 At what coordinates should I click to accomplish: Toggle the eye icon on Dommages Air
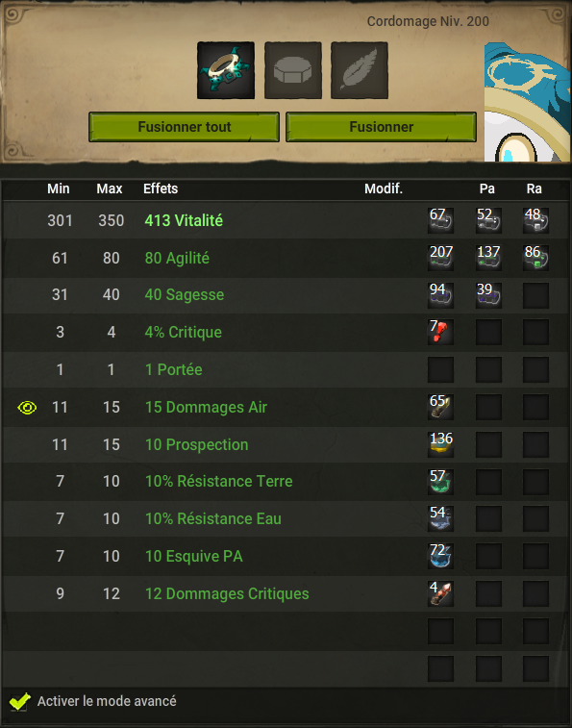27,408
